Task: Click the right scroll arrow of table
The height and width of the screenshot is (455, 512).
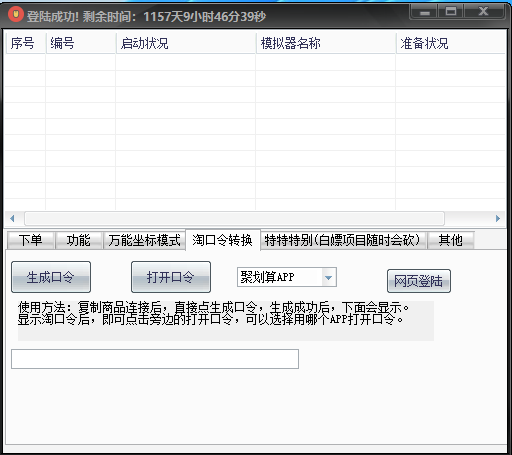Action: click(498, 219)
